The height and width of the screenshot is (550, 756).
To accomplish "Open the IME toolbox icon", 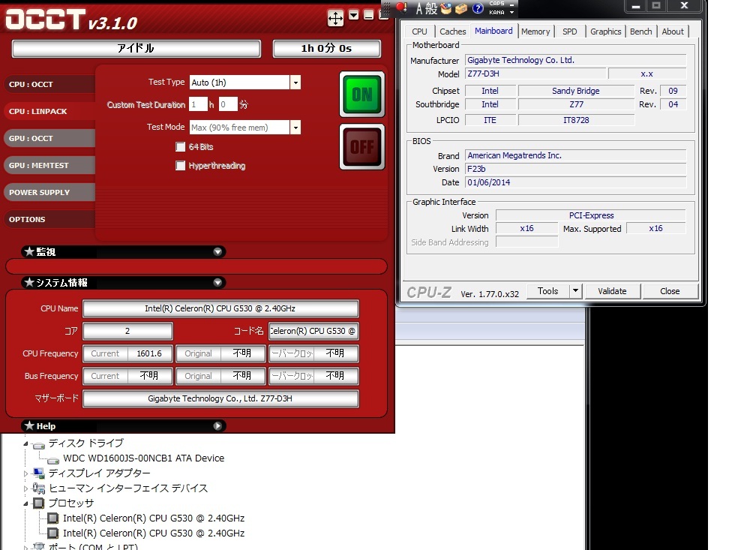I will [460, 9].
